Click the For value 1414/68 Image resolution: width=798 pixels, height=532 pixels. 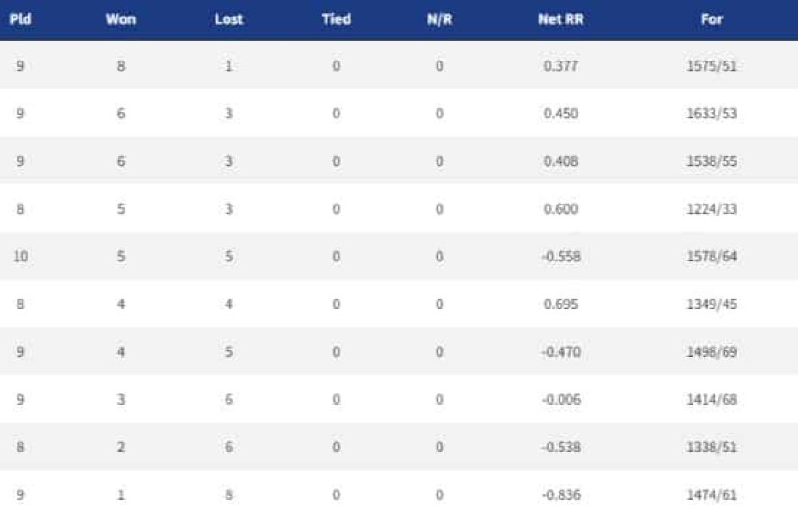point(712,400)
